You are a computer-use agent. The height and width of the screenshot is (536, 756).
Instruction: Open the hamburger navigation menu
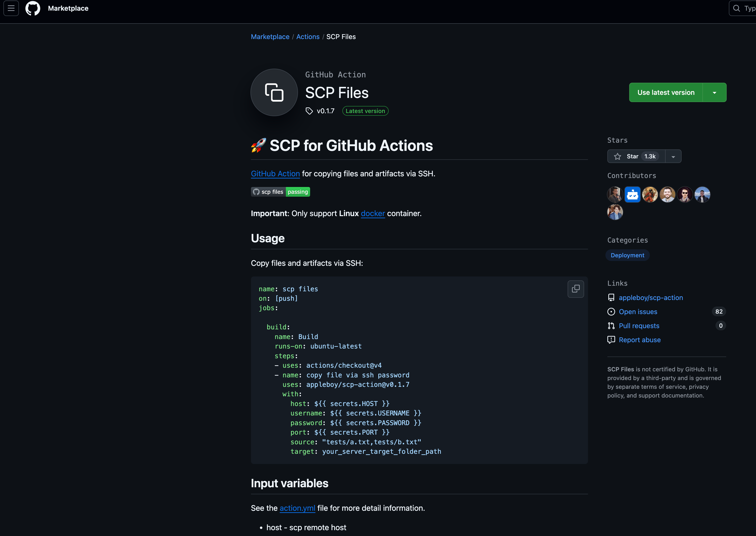(x=11, y=8)
